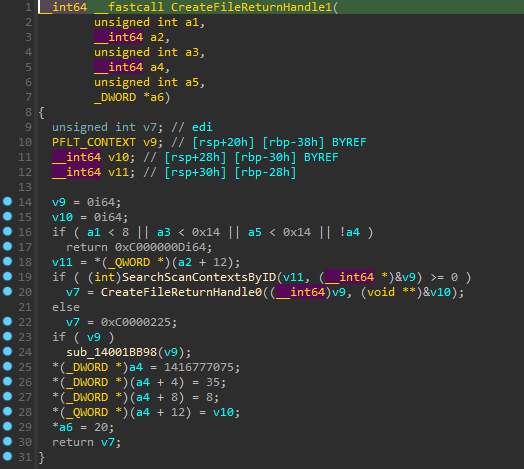Select PFLT_CONTEXT type on line 10

(x=94, y=142)
